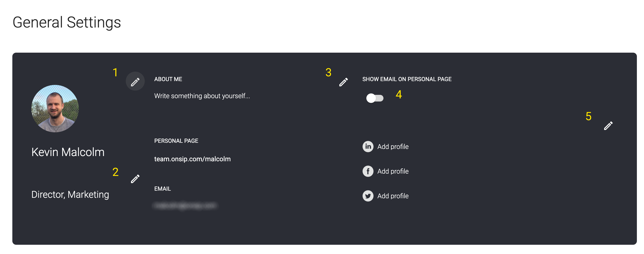This screenshot has height=254, width=644.
Task: Click the edit pencil next to profile photo
Action: coord(135,81)
